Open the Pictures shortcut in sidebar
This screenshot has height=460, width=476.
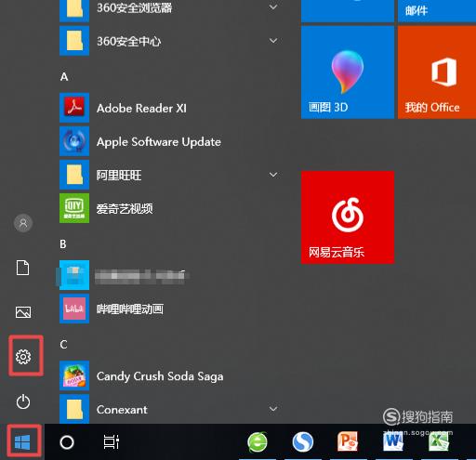23,312
